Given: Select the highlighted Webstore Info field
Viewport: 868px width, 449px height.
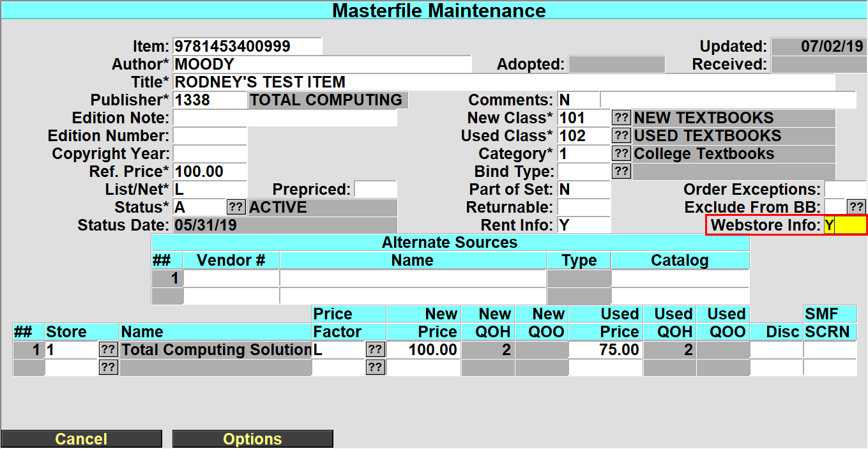Looking at the screenshot, I should pyautogui.click(x=844, y=225).
